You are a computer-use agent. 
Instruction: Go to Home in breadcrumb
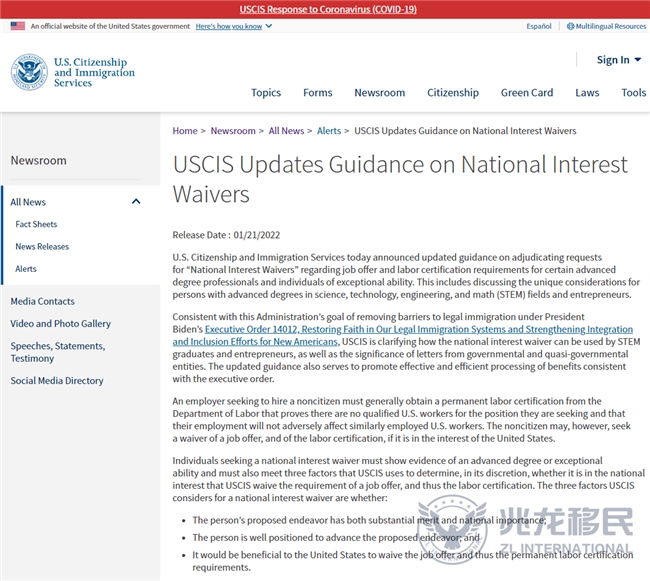click(185, 131)
